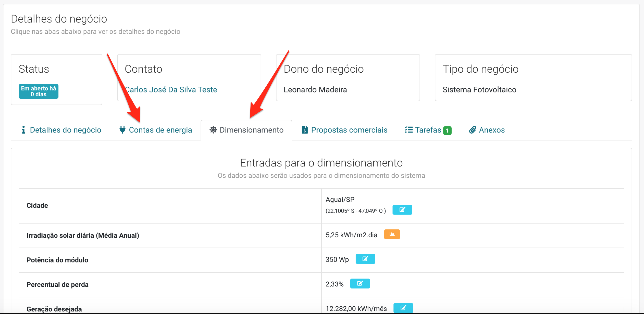Screen dimensions: 644x314
Task: Click the 350 Wp value
Action: 337,259
